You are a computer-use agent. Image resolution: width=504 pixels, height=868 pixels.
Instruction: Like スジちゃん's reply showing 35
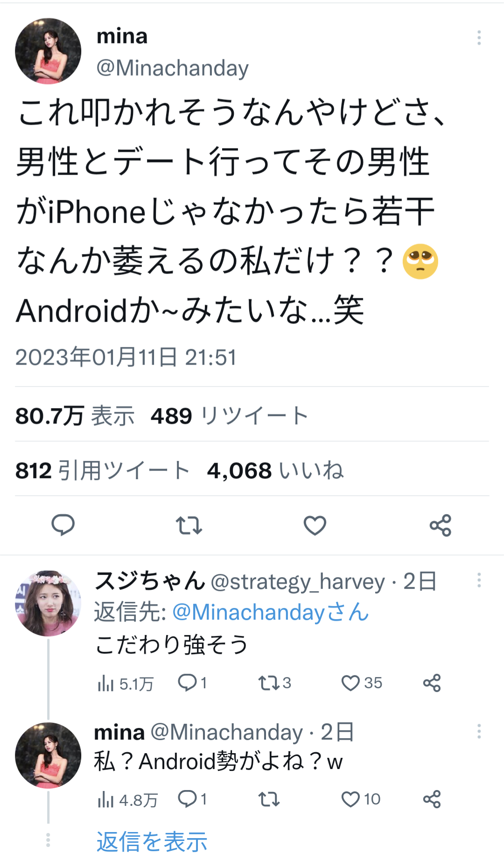click(362, 683)
